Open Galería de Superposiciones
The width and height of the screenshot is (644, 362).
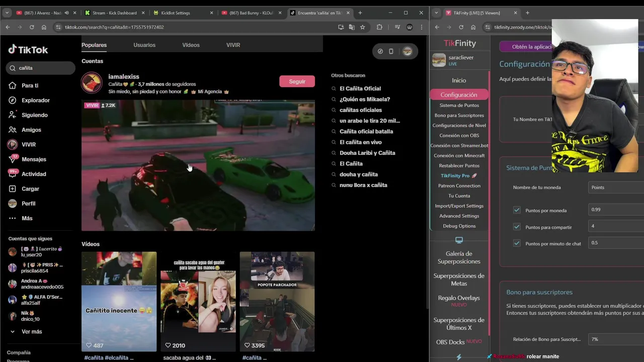point(459,257)
